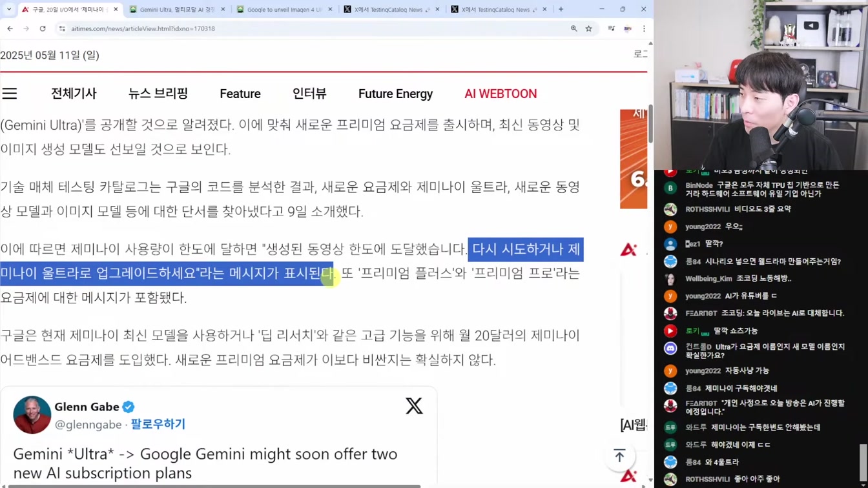
Task: Click the highlighted text '다시 시도하거나 제'
Action: (526, 249)
